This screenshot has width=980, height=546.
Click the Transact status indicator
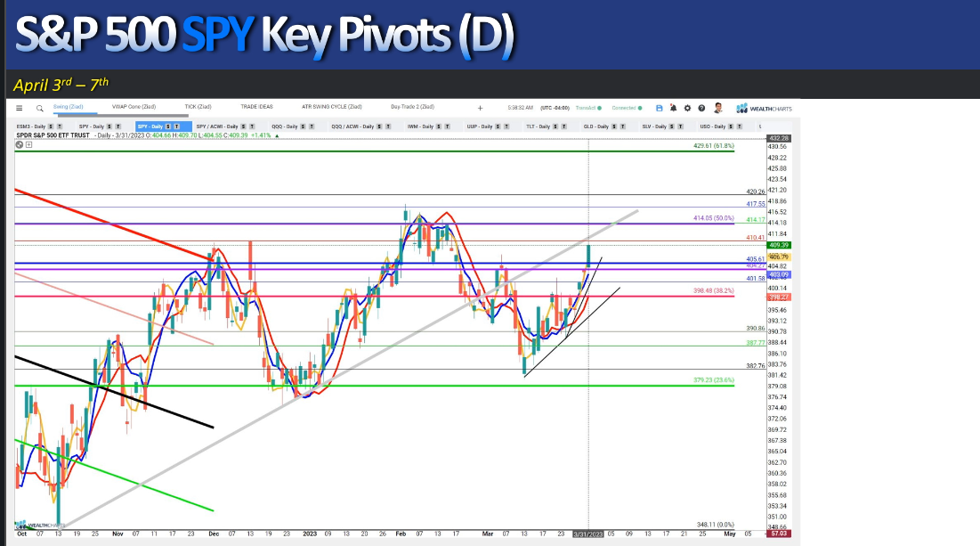tap(588, 108)
